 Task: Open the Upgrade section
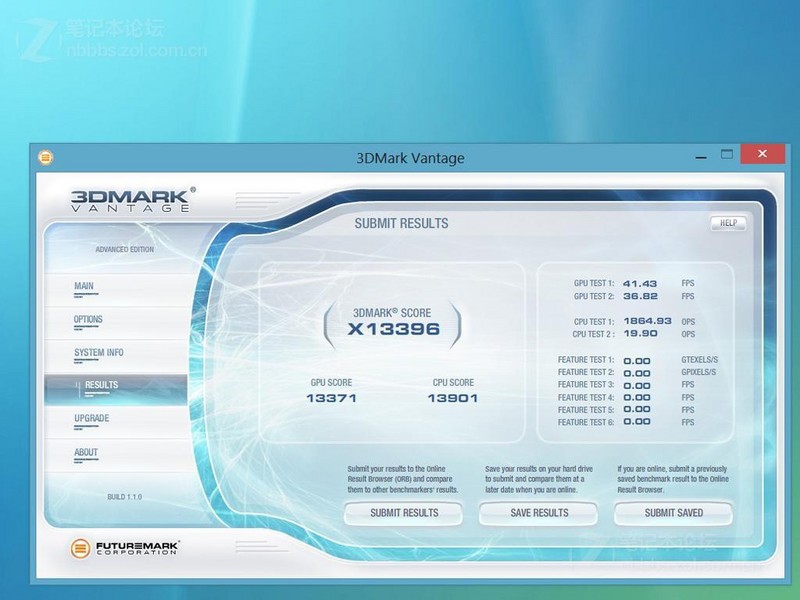(x=116, y=422)
